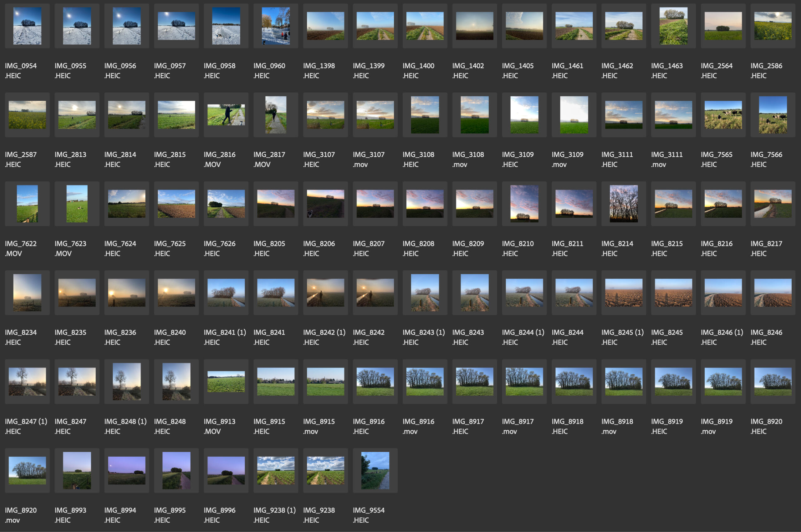Open the IMG_0960.HEIC snow scene thumbnail

pos(276,26)
